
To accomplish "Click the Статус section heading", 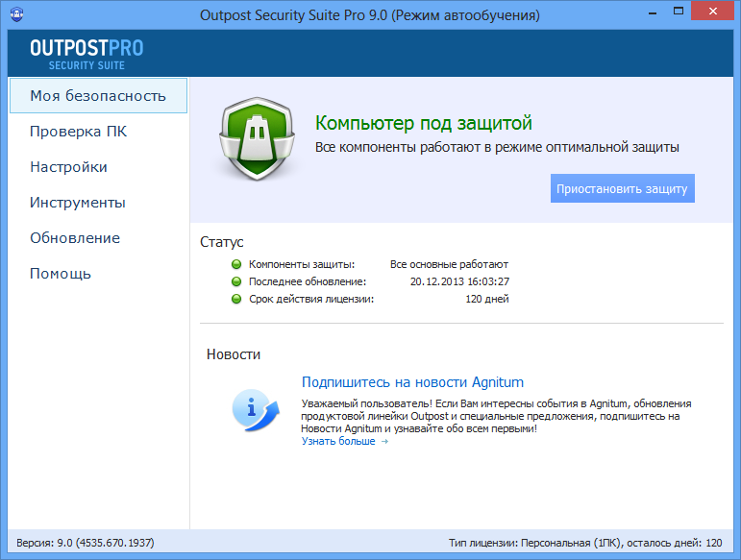I will pos(222,242).
